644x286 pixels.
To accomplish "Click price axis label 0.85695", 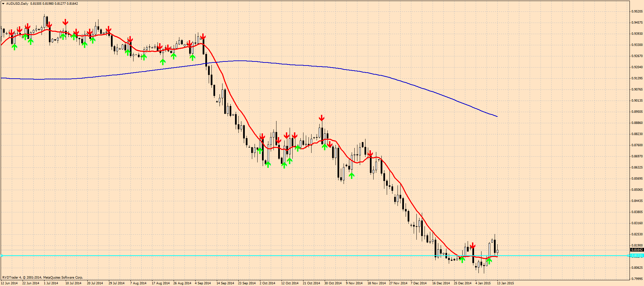I will [x=637, y=179].
